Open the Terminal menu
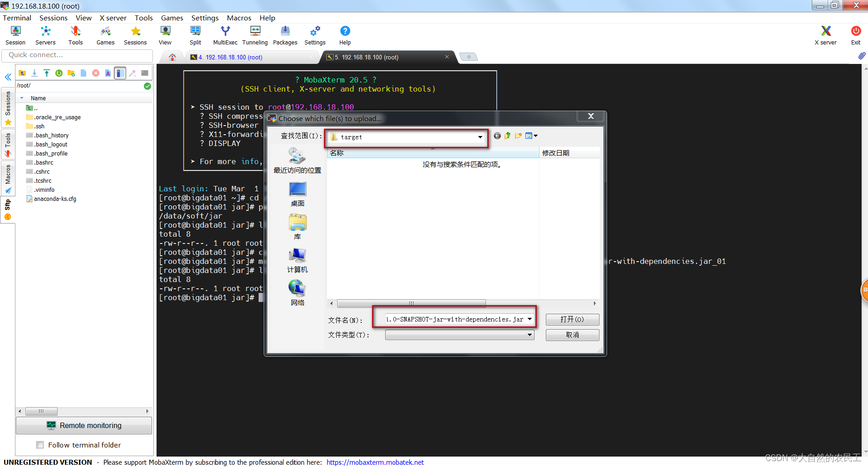 pos(17,18)
